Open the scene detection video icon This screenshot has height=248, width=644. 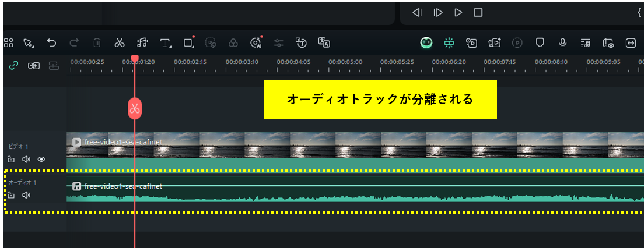pyautogui.click(x=471, y=42)
